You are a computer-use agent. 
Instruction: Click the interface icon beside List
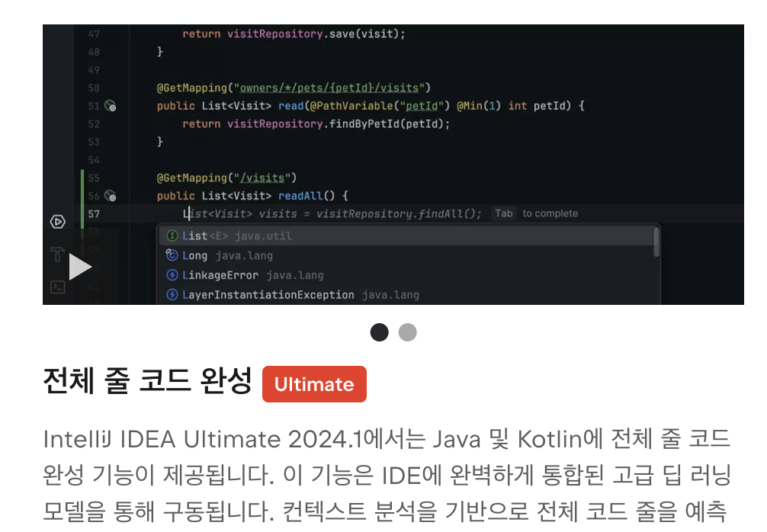tap(172, 236)
